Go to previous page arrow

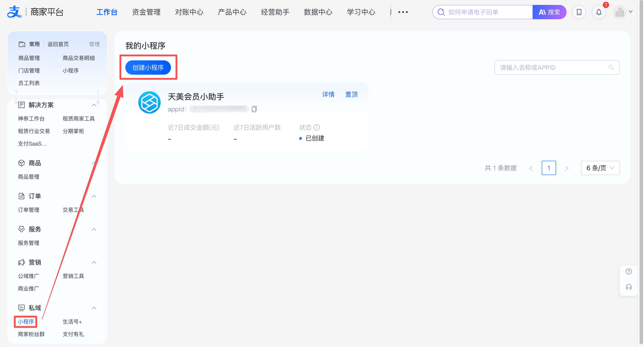click(531, 168)
